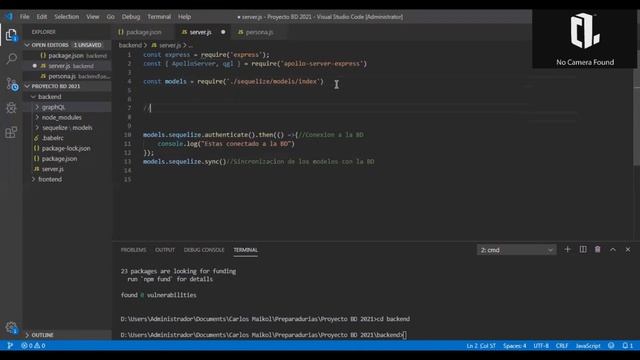Add a new terminal with plus icon

(x=567, y=249)
